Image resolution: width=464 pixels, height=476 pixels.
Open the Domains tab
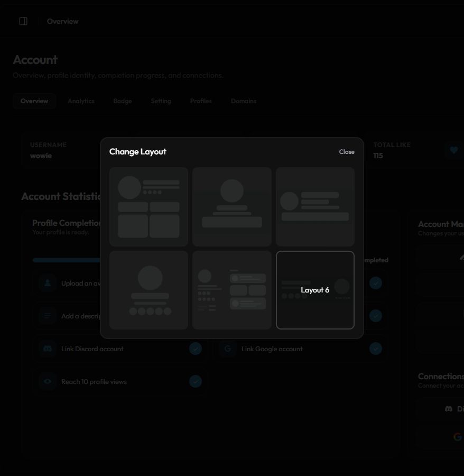tap(244, 101)
